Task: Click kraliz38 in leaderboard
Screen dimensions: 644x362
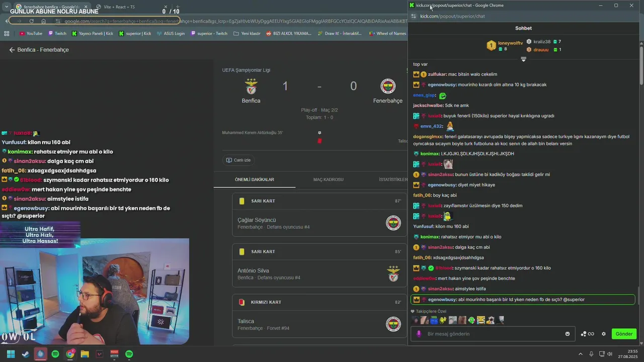Action: coord(542,42)
